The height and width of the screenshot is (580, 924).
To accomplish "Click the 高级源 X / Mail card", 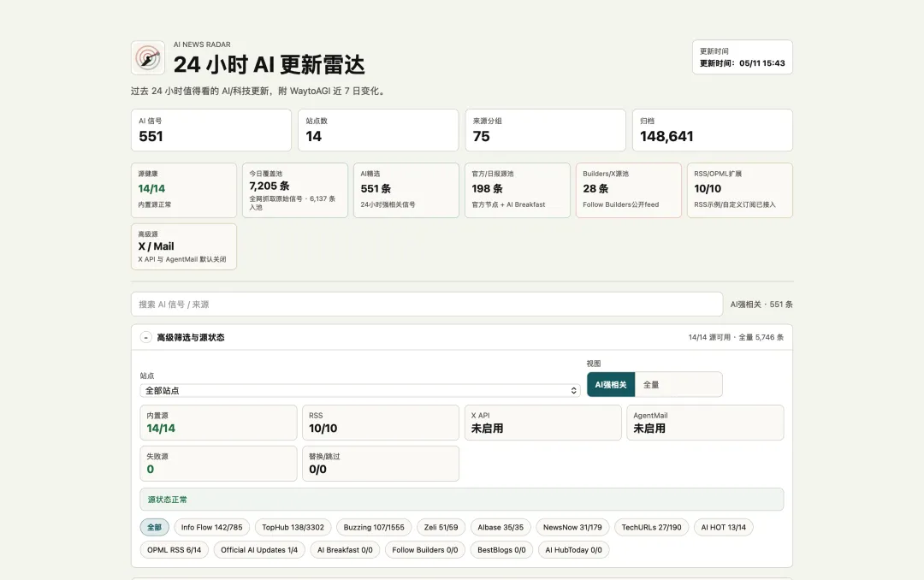I will click(x=184, y=246).
